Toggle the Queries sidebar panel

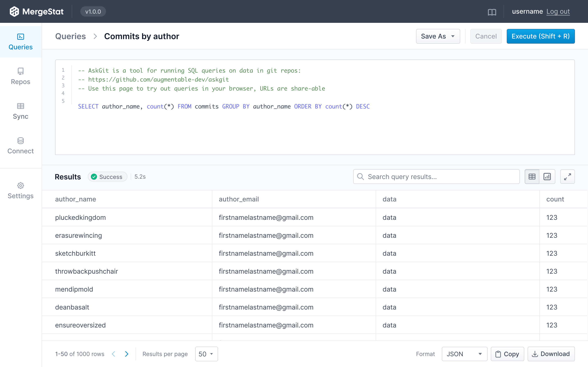(x=20, y=42)
